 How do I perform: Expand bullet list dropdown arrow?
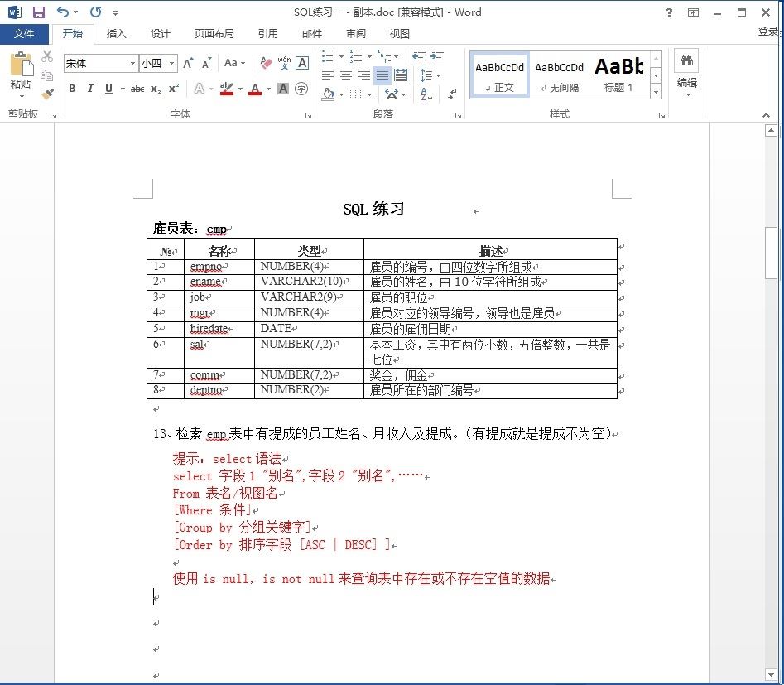(x=342, y=56)
